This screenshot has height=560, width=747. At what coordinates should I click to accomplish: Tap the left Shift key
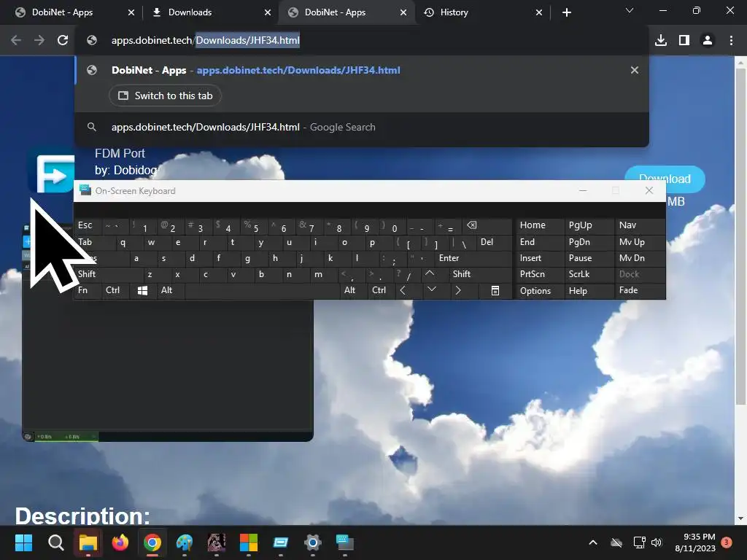coord(108,274)
